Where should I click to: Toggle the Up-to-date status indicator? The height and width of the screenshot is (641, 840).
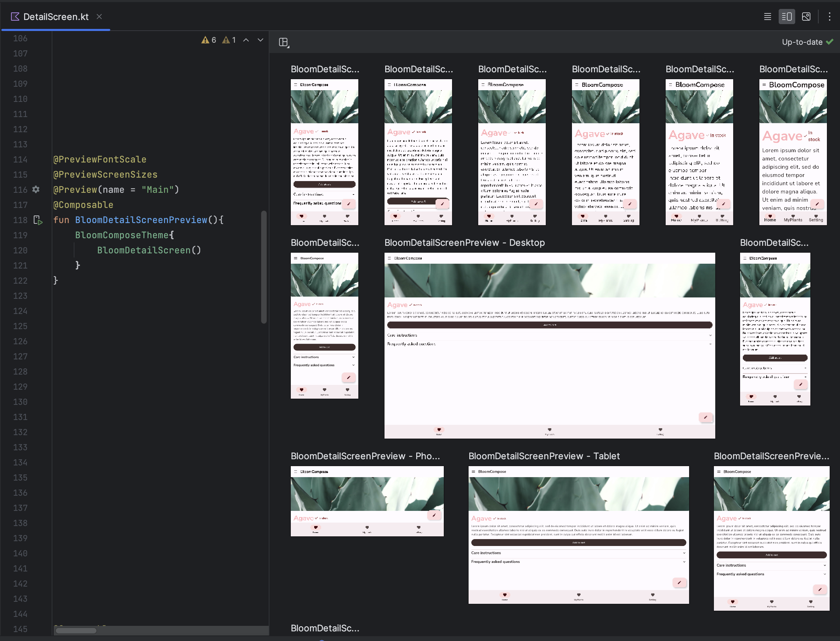coord(806,42)
